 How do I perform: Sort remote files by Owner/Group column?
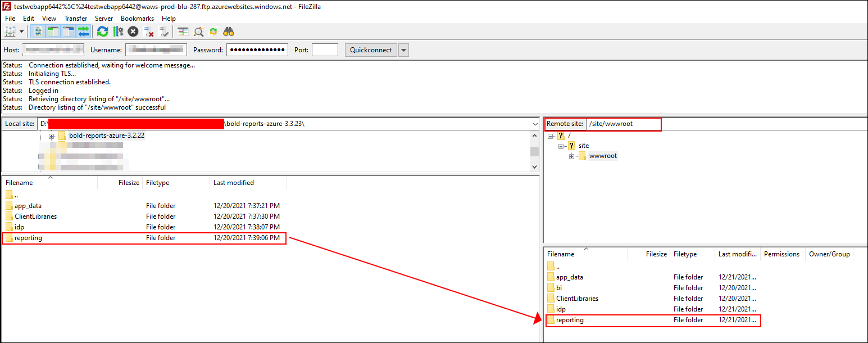[x=829, y=254]
